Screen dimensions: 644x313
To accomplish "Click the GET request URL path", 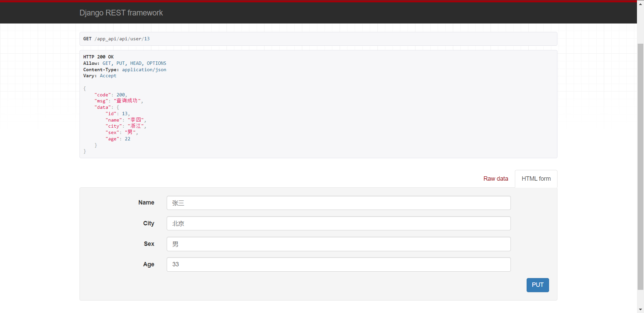I will 122,39.
